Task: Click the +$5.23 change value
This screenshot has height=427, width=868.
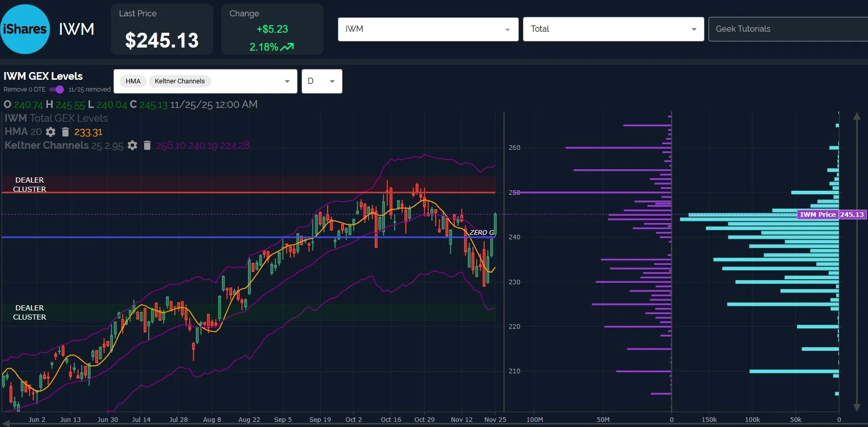Action: point(272,29)
